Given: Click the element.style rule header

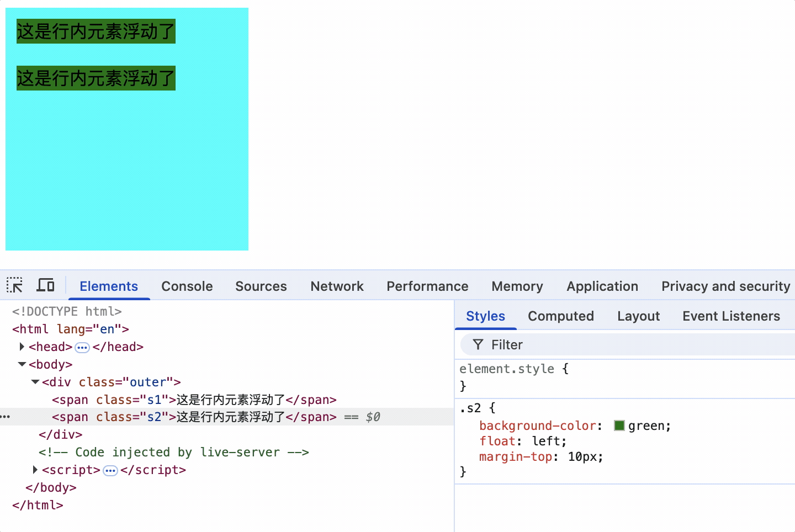Looking at the screenshot, I should click(507, 369).
